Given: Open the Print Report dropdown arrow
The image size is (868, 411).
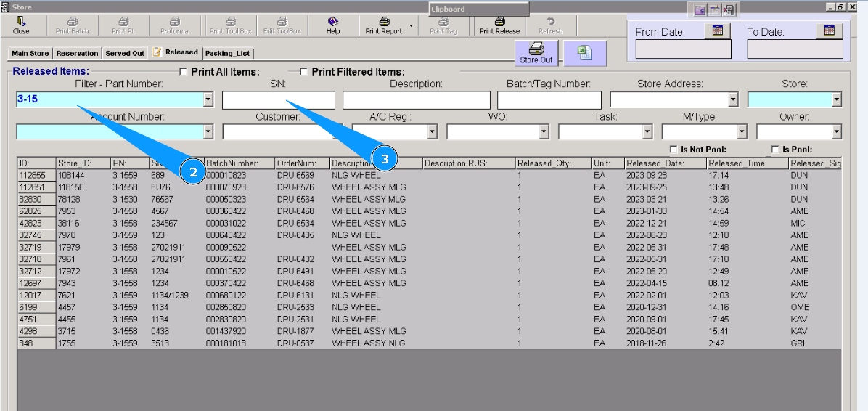Looking at the screenshot, I should point(411,25).
